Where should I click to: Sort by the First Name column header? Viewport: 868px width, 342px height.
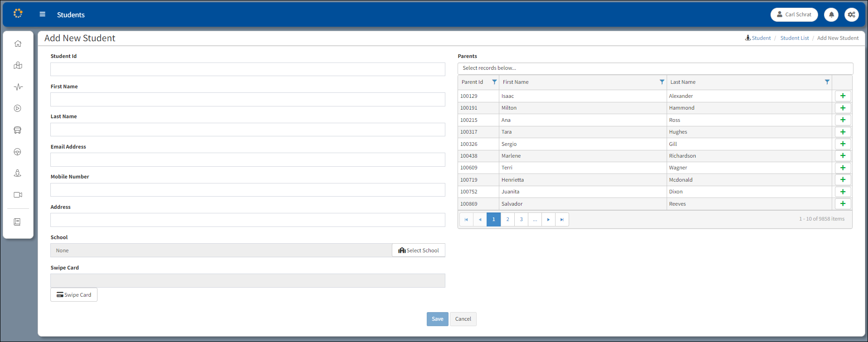516,82
